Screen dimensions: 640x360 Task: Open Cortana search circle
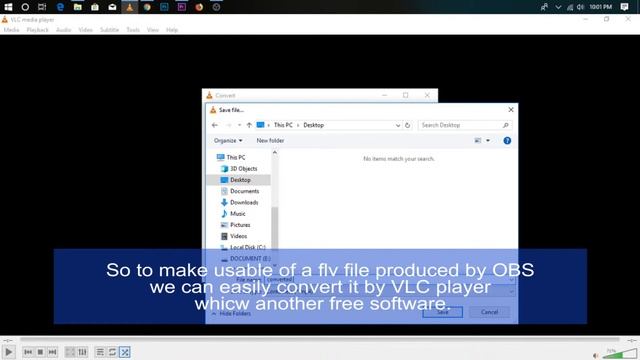pyautogui.click(x=25, y=7)
